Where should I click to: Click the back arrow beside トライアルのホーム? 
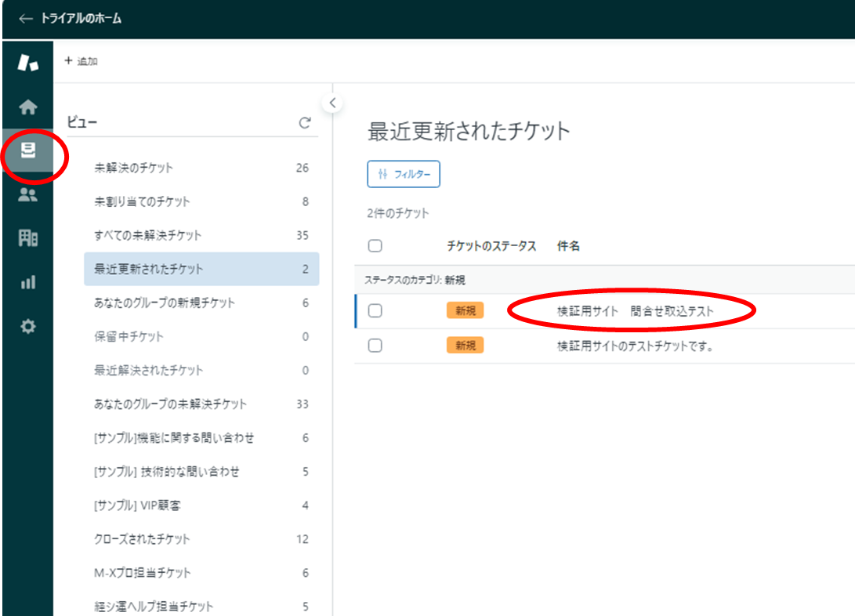tap(26, 19)
